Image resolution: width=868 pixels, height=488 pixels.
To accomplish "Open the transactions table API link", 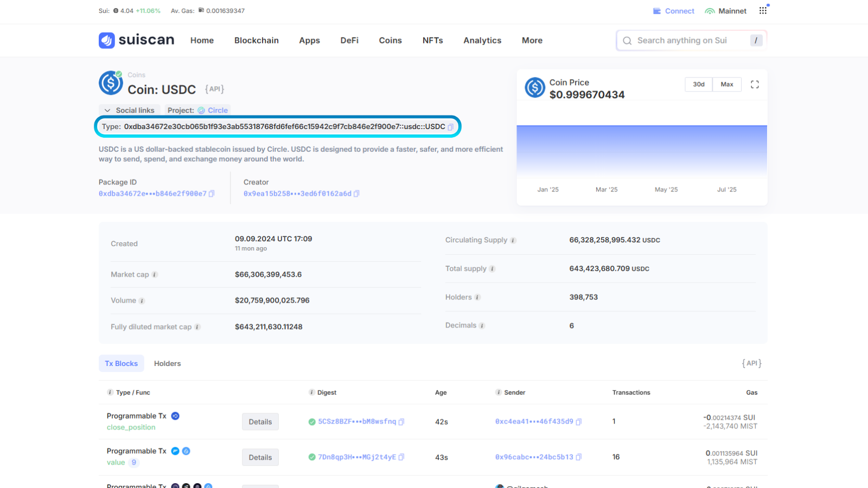I will pyautogui.click(x=752, y=363).
